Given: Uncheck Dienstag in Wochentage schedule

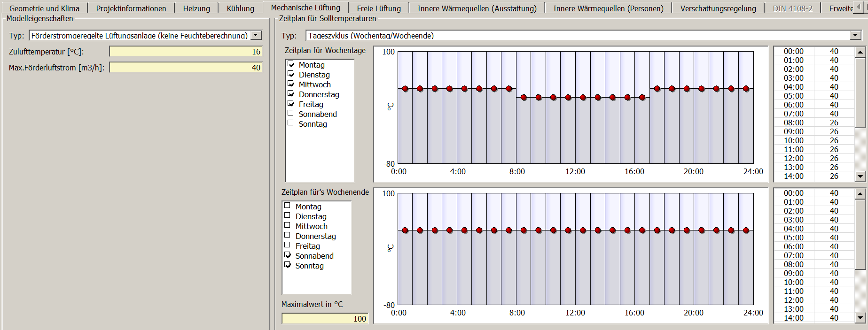Looking at the screenshot, I should coord(291,74).
